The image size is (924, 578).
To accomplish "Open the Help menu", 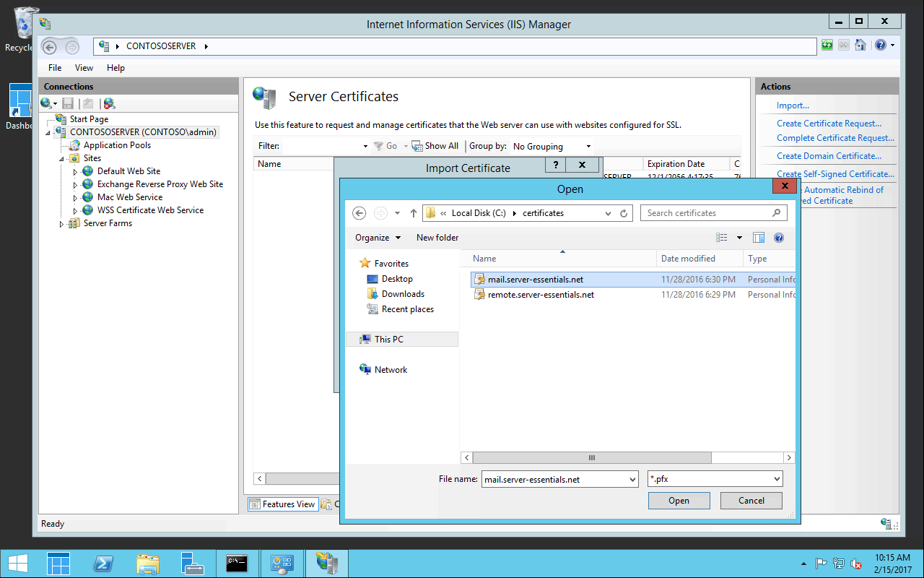I will click(115, 68).
